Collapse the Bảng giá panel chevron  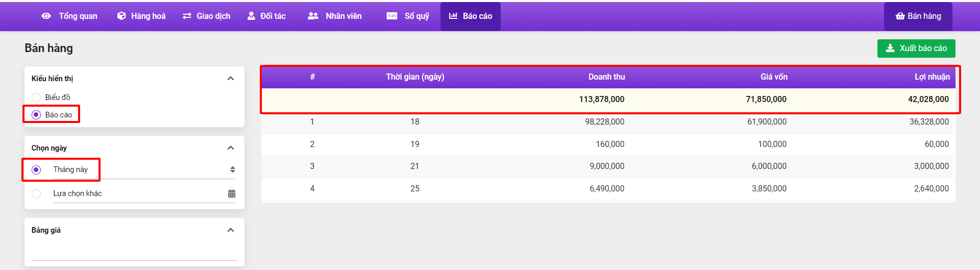(x=231, y=230)
